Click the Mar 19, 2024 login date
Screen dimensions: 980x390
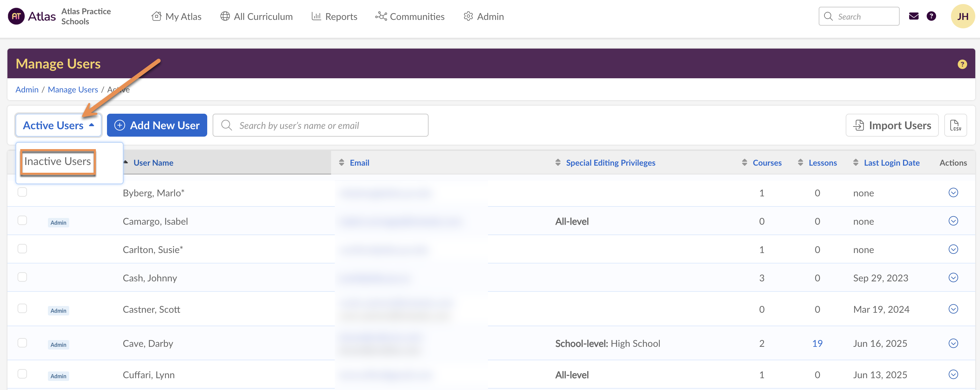(x=881, y=309)
